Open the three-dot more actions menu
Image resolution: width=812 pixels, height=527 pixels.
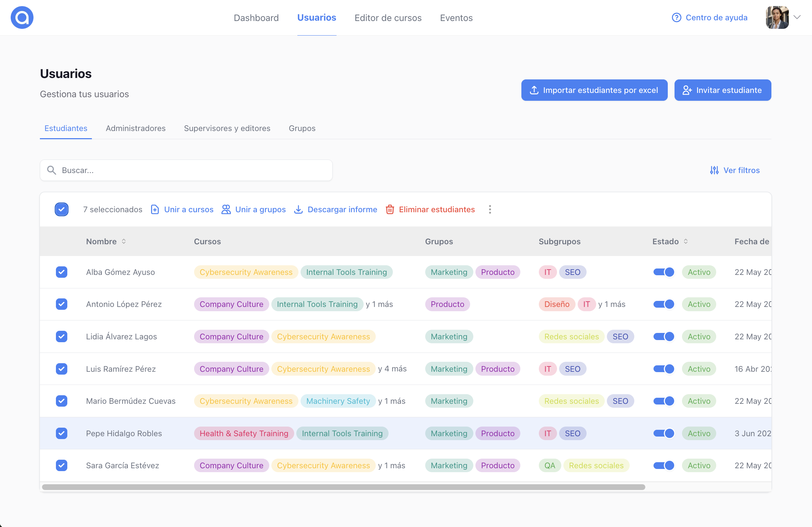click(x=490, y=209)
